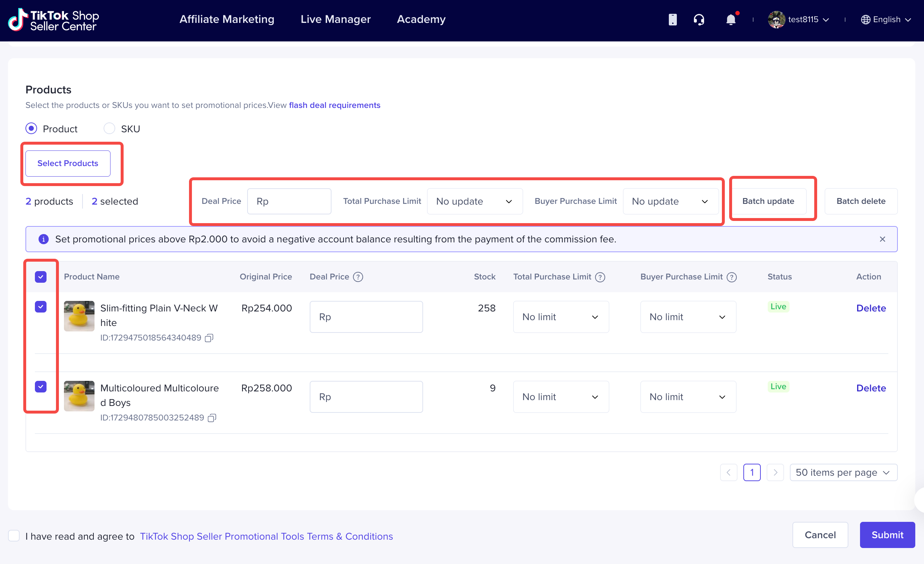This screenshot has width=924, height=564.
Task: Open the 50 items per page dropdown
Action: (x=843, y=472)
